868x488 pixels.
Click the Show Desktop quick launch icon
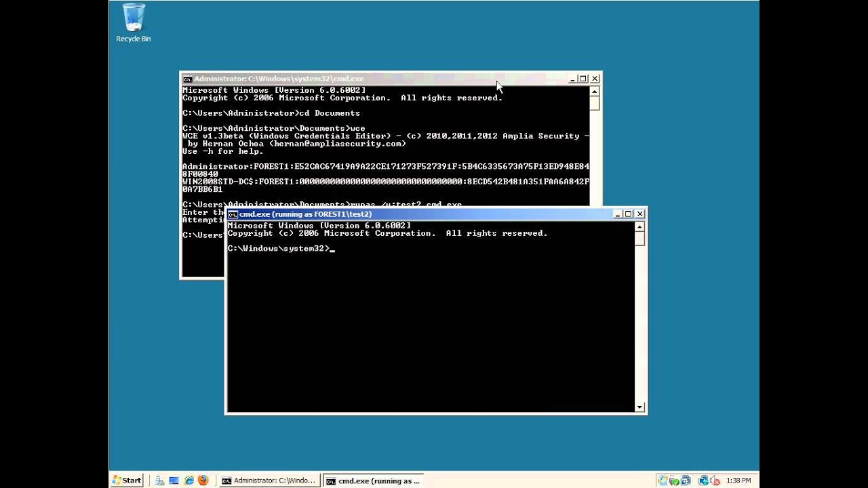(174, 481)
